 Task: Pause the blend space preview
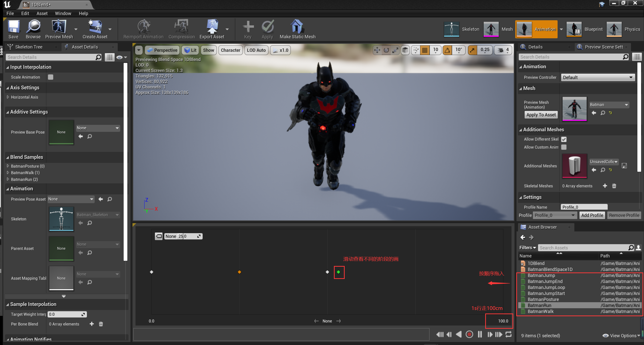480,334
